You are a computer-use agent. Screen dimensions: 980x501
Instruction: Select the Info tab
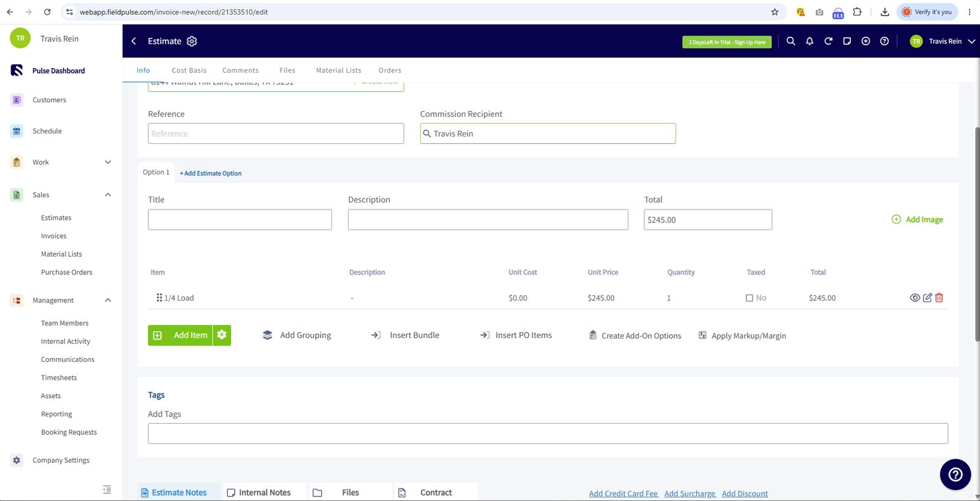tap(143, 70)
